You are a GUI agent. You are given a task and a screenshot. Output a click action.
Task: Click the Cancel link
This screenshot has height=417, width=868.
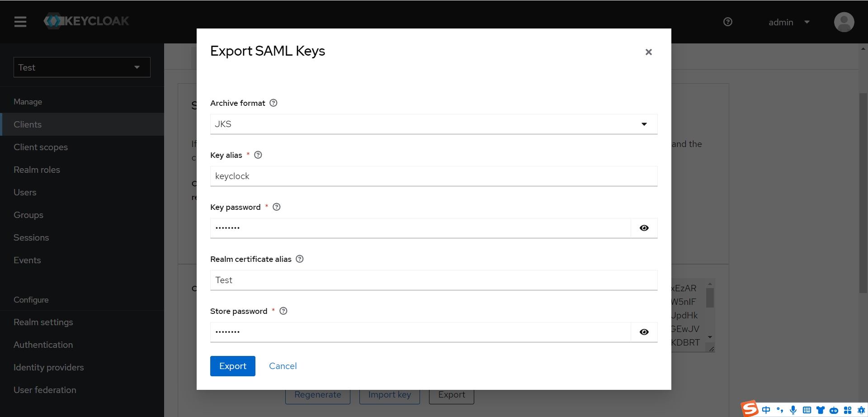(283, 366)
